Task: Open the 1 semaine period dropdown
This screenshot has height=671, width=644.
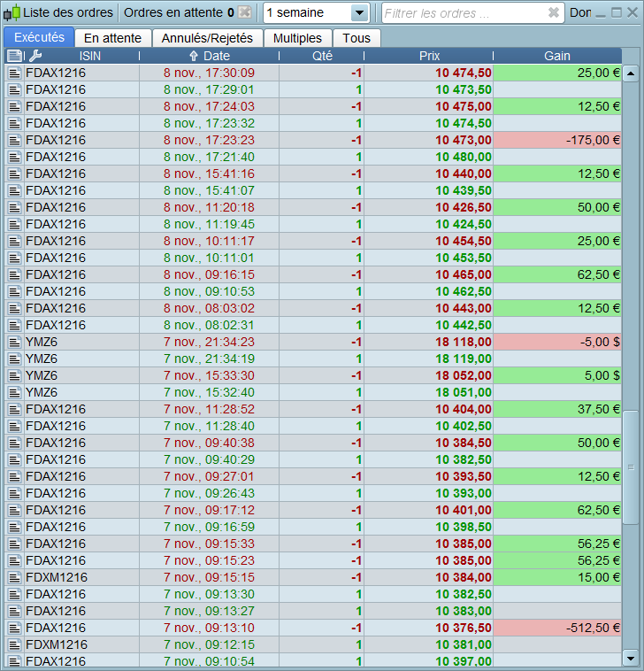Action: (x=358, y=12)
